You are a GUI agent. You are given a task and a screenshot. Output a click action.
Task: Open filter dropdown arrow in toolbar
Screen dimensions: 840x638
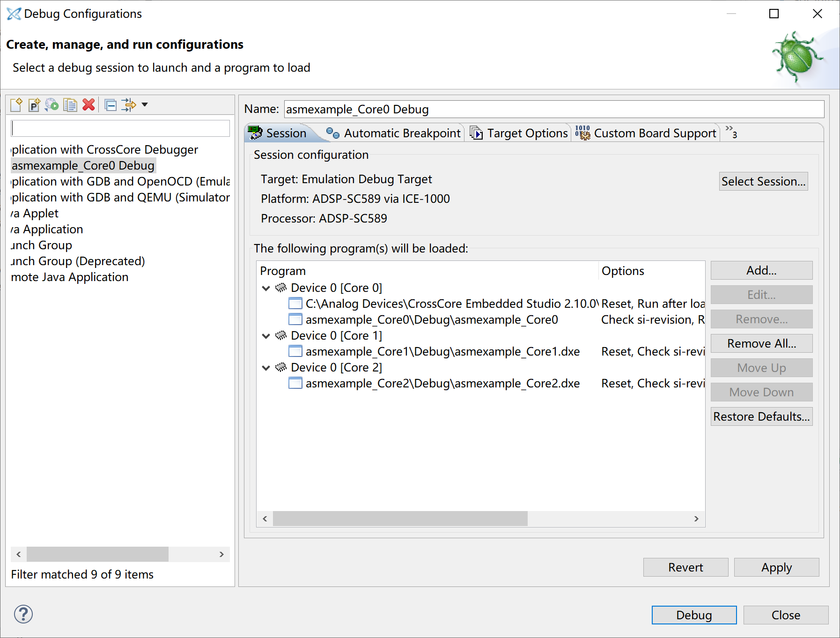point(145,104)
